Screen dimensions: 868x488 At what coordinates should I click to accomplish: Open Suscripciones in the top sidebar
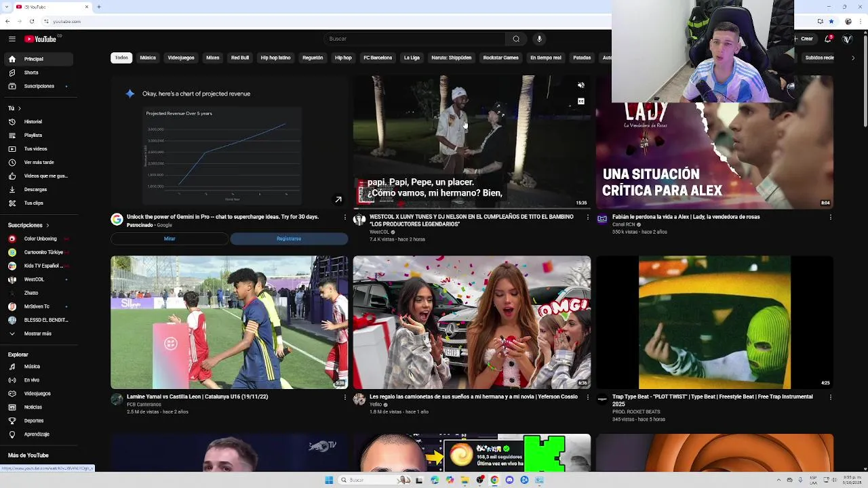click(37, 86)
